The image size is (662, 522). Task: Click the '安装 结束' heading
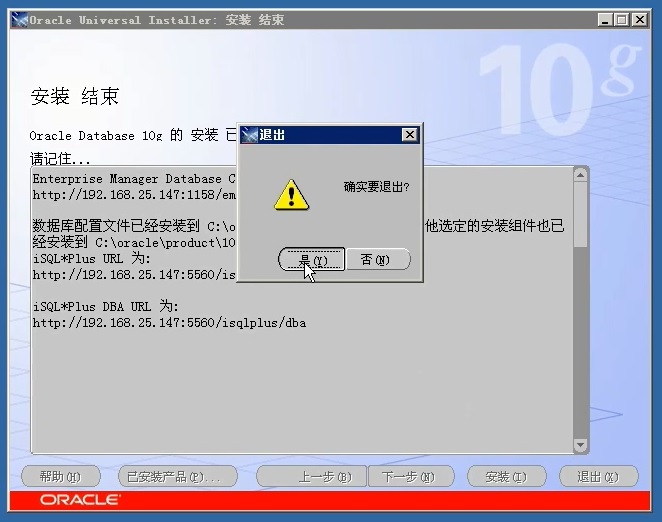pyautogui.click(x=75, y=96)
